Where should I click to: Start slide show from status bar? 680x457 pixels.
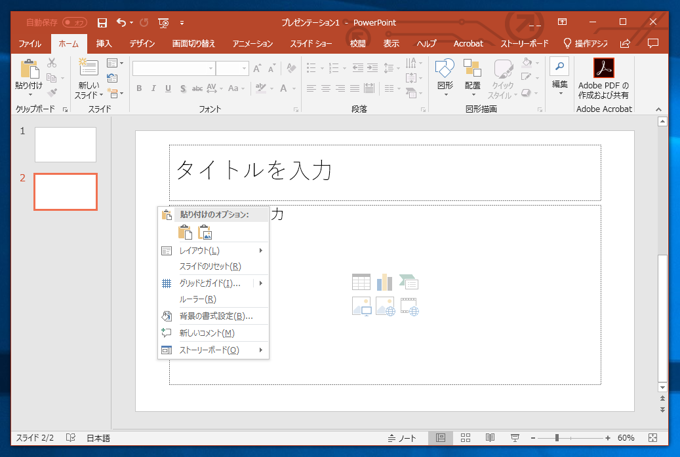(514, 438)
